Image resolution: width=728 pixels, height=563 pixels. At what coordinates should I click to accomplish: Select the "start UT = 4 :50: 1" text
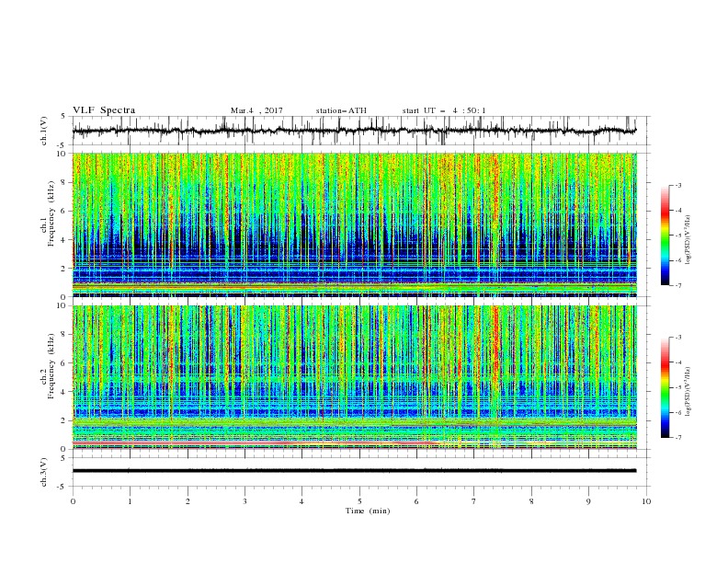coord(444,110)
